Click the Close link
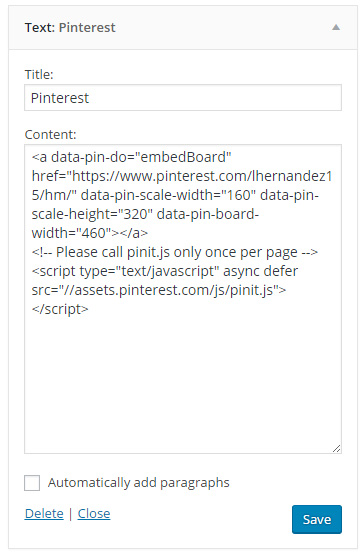The height and width of the screenshot is (557, 364). pos(94,514)
